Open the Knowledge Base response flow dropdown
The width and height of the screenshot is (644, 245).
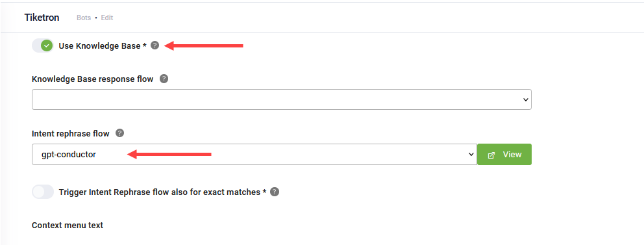tap(282, 99)
